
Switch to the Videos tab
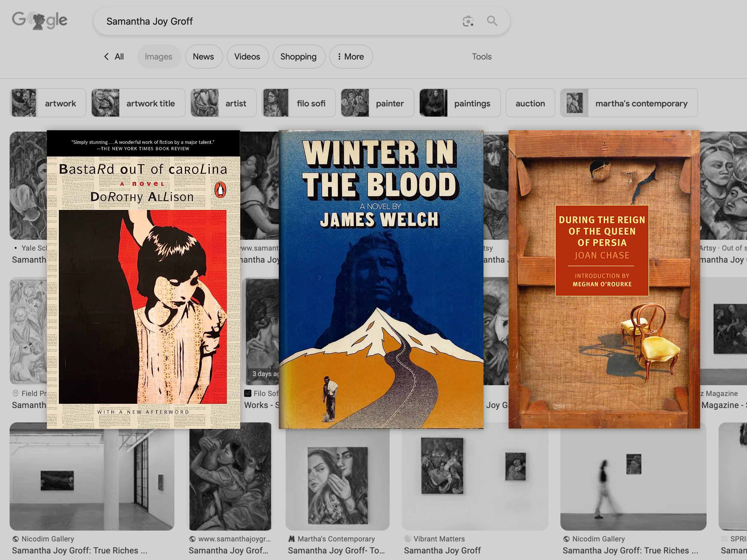pyautogui.click(x=247, y=56)
